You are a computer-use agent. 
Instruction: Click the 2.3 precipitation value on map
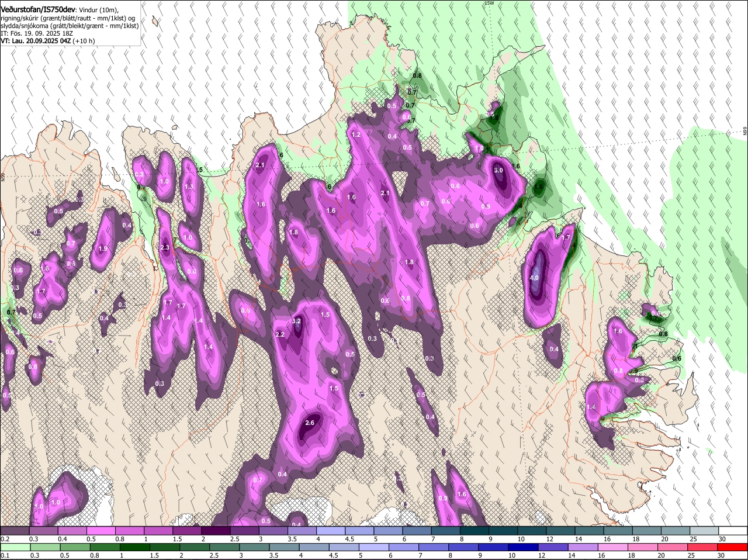[x=165, y=248]
